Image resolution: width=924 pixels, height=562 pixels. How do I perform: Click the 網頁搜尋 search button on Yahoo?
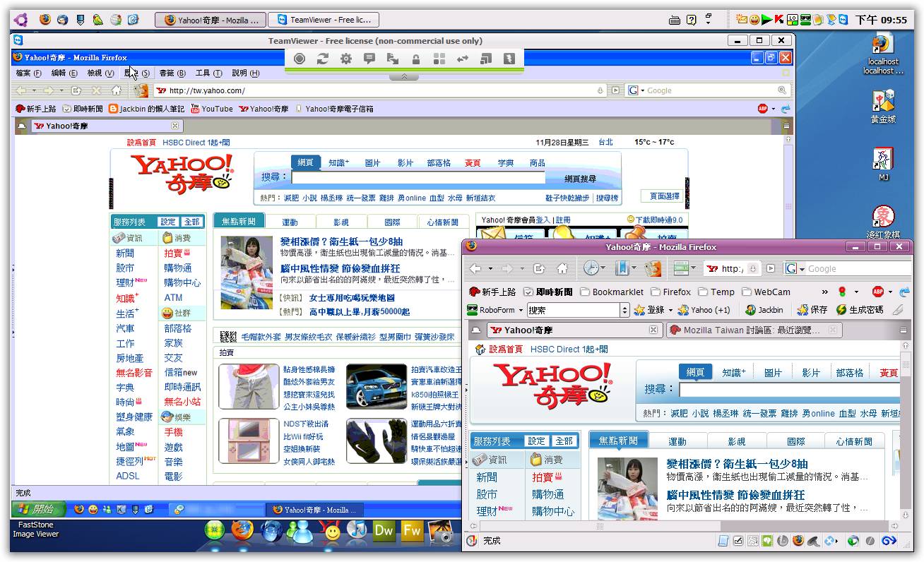tap(580, 179)
